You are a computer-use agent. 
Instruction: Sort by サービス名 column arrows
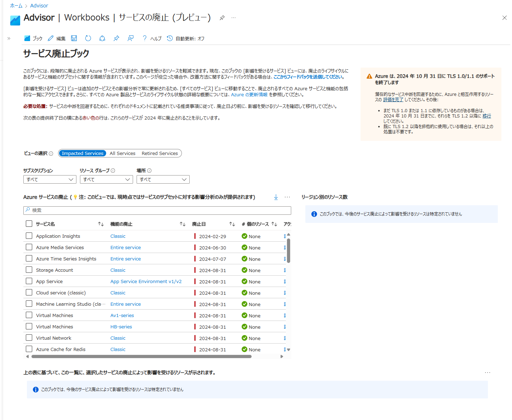101,224
